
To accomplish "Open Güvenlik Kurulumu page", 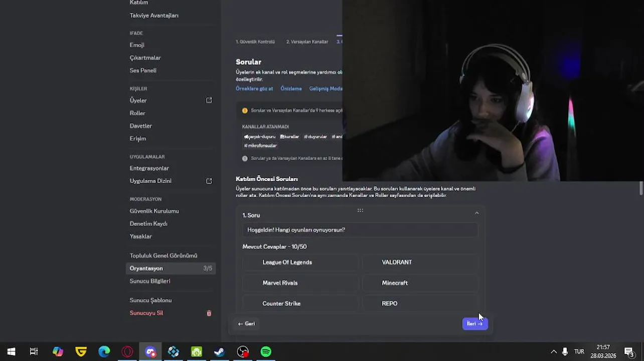I will (x=154, y=211).
